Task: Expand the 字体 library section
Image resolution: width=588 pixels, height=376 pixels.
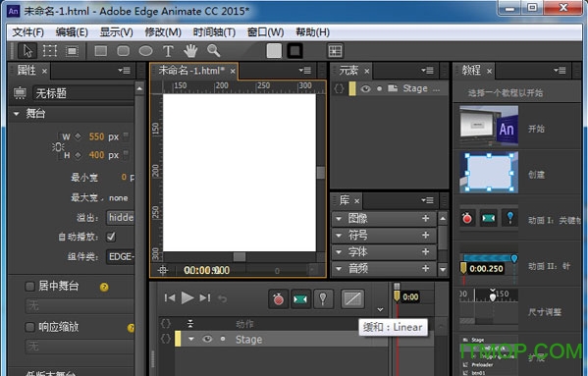Action: click(339, 252)
